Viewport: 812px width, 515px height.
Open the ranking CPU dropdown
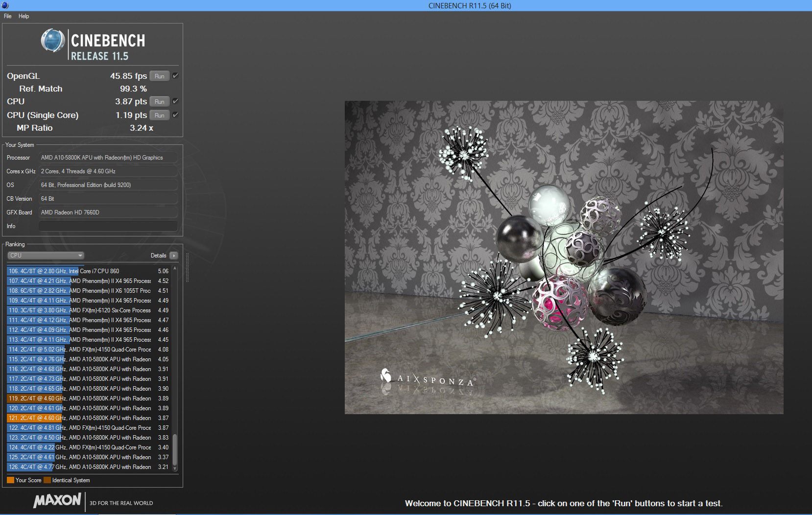46,256
